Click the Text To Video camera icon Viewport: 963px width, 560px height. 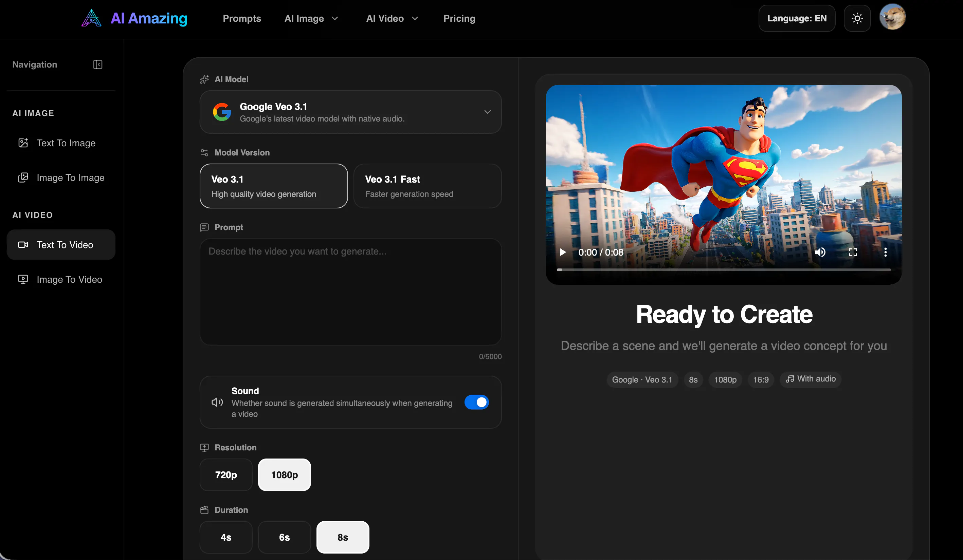tap(23, 245)
